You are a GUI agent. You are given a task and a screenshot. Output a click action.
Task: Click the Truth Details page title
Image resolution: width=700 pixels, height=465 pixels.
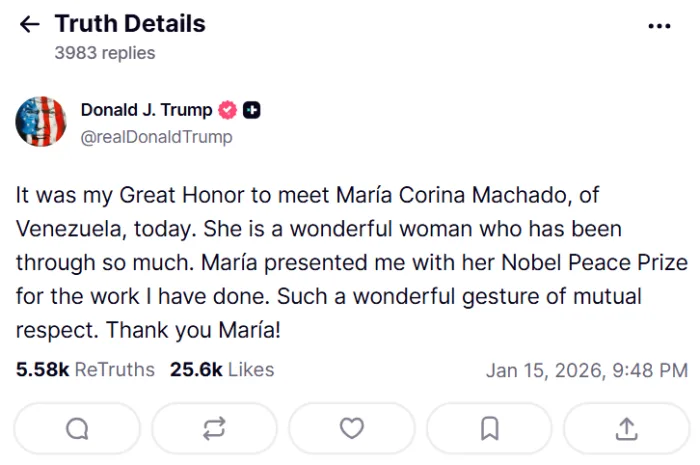130,24
